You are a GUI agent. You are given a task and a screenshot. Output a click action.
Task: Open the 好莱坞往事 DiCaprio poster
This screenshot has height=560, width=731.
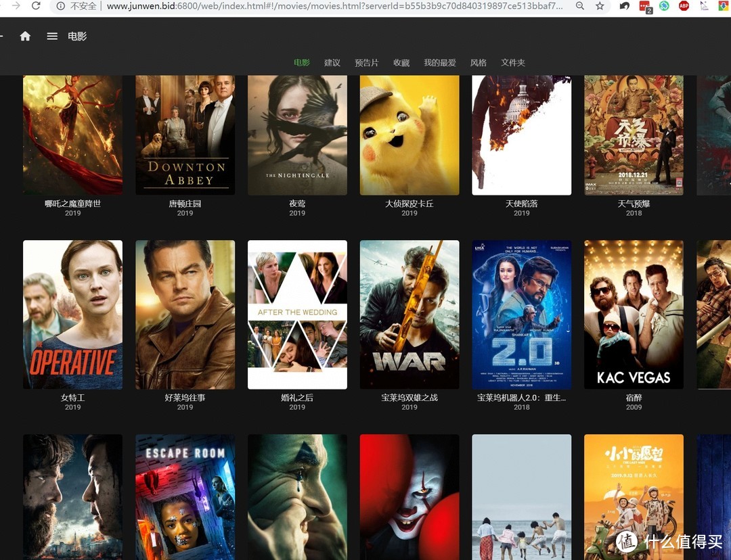pos(185,314)
